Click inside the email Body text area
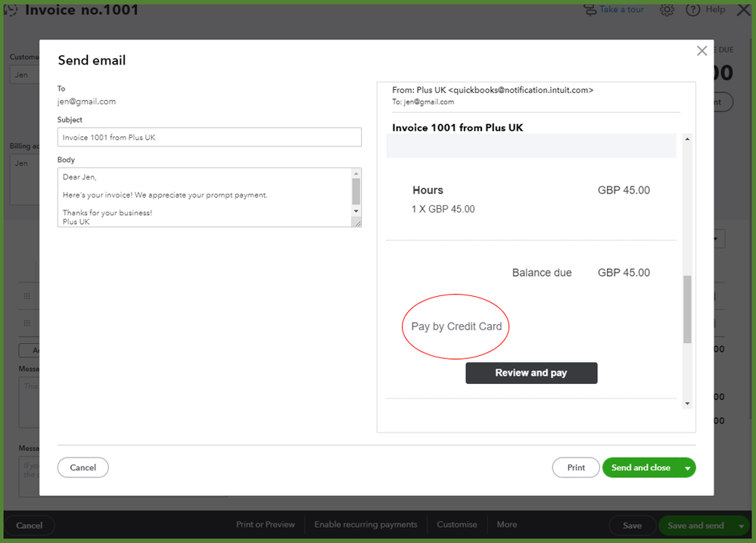The height and width of the screenshot is (543, 756). [x=205, y=198]
